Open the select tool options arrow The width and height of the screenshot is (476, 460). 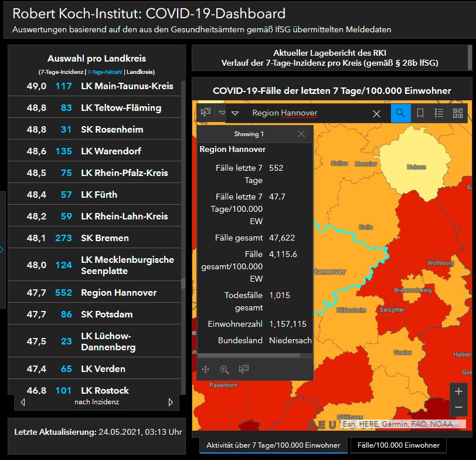[x=222, y=113]
